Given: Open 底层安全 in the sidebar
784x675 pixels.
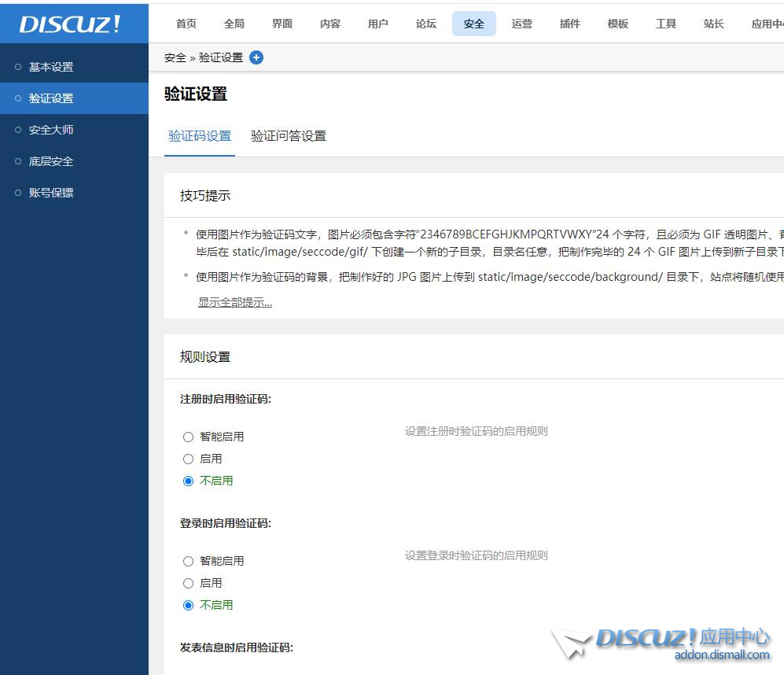Looking at the screenshot, I should (x=50, y=161).
